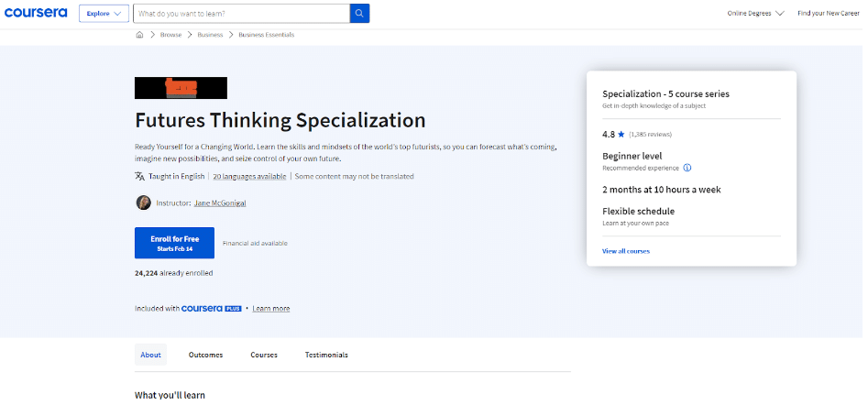Switch to the Courses tab
Screen dimensions: 868x405
click(264, 355)
